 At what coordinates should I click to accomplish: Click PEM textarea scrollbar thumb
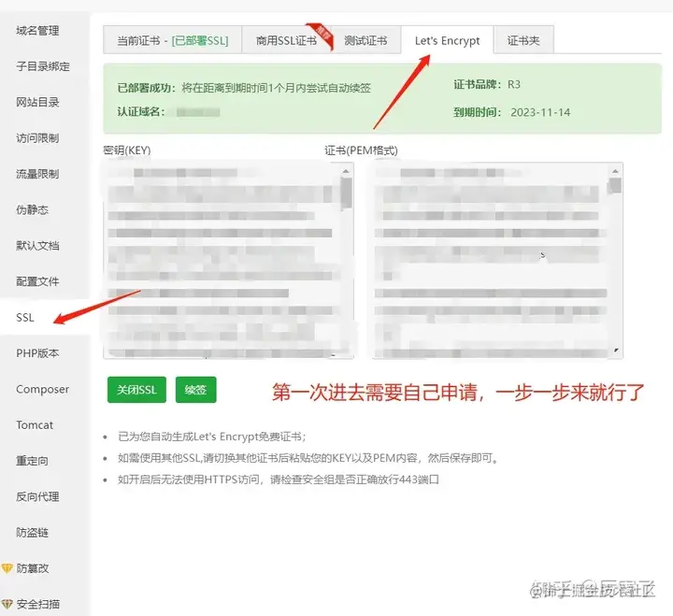click(615, 185)
